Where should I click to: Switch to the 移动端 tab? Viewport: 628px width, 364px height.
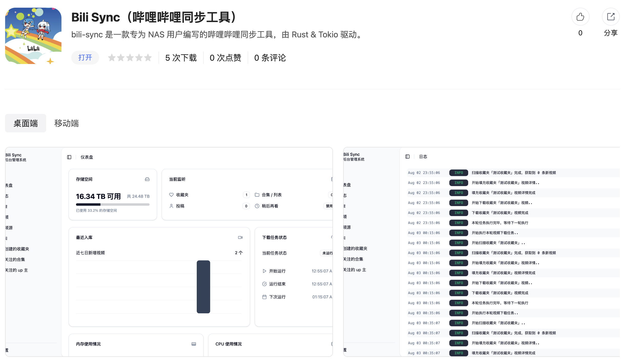pyautogui.click(x=67, y=123)
